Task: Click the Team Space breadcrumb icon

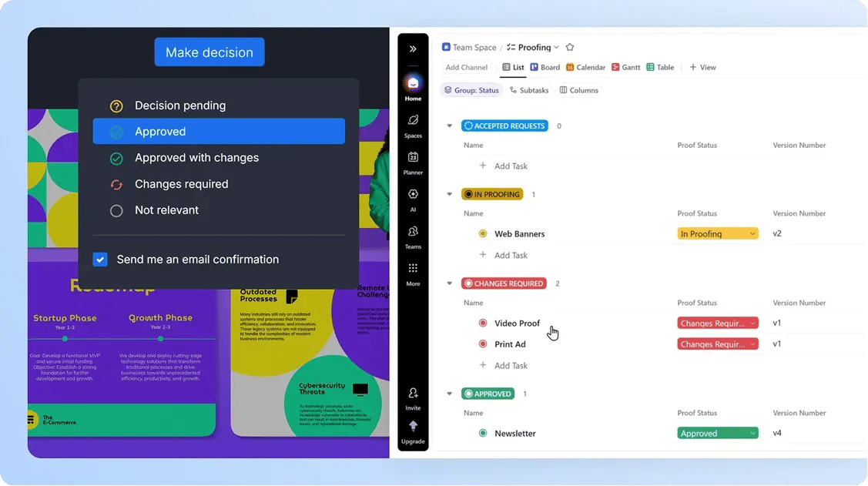Action: tap(446, 47)
